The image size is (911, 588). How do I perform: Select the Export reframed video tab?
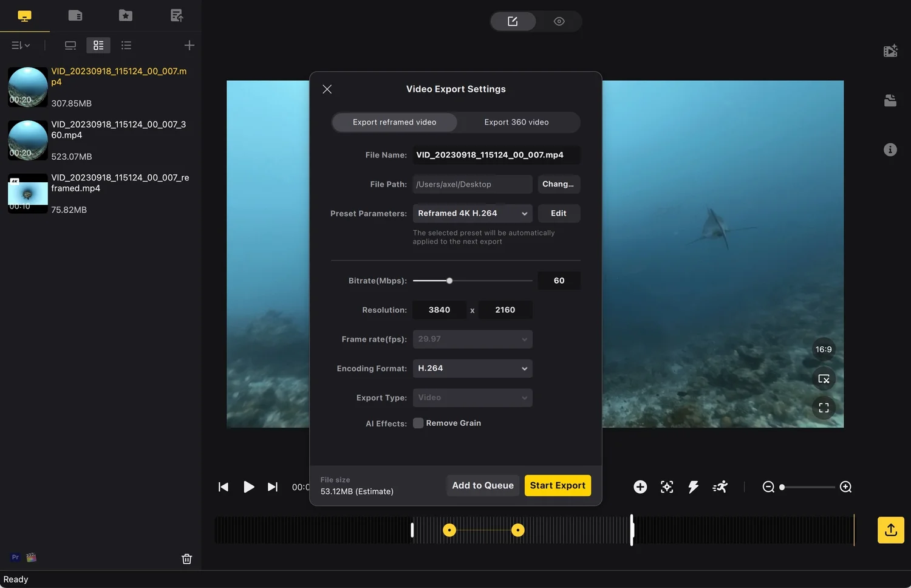coord(394,122)
